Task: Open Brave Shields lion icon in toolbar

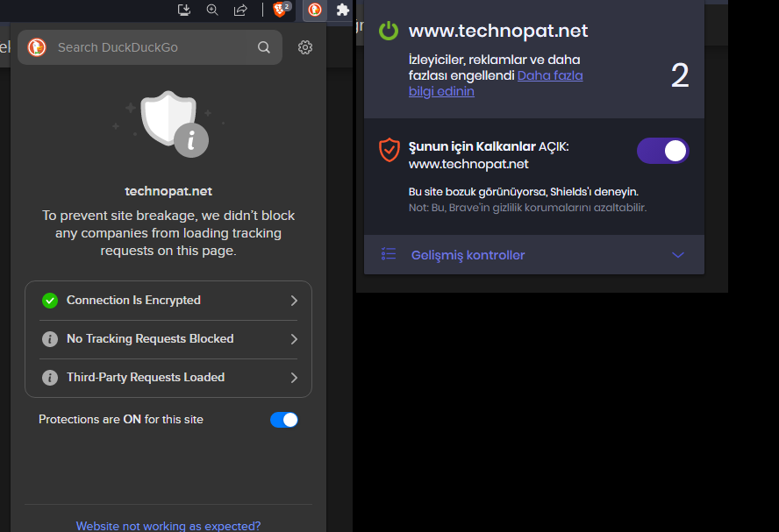Action: [282, 10]
